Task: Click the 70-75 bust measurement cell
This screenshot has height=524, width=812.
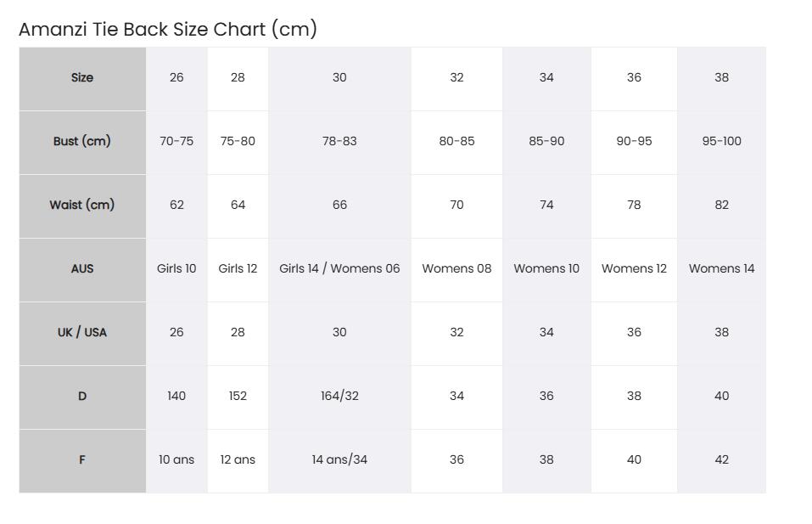Action: coord(176,142)
